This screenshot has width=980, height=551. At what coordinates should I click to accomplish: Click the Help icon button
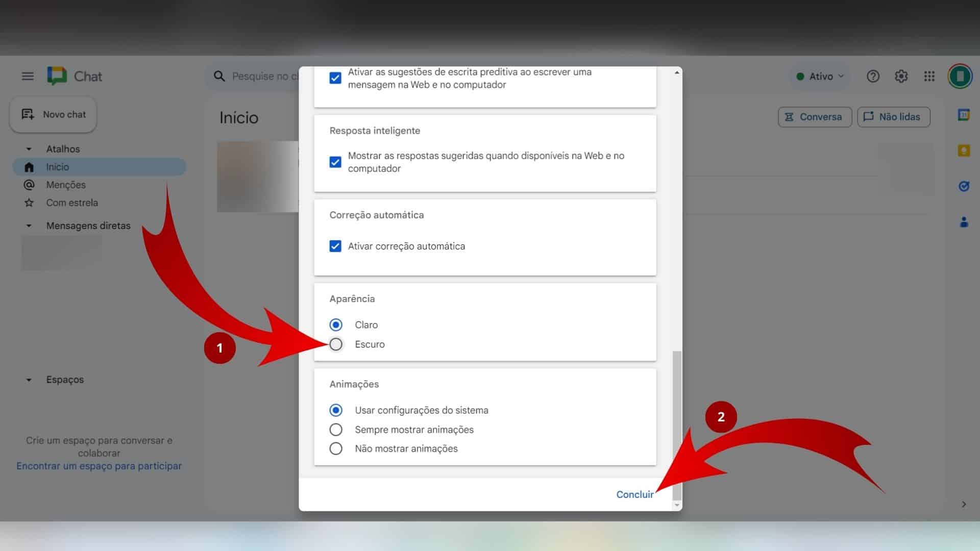click(x=873, y=76)
